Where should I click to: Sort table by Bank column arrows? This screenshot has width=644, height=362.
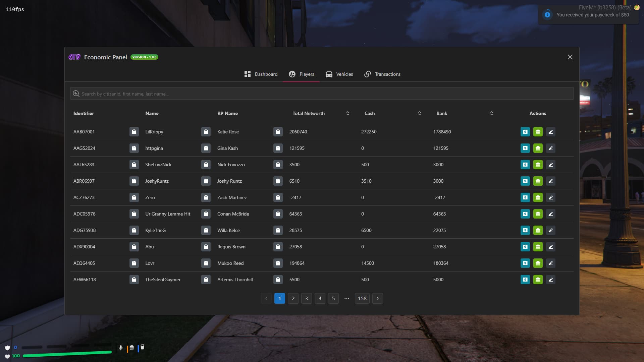pos(491,113)
